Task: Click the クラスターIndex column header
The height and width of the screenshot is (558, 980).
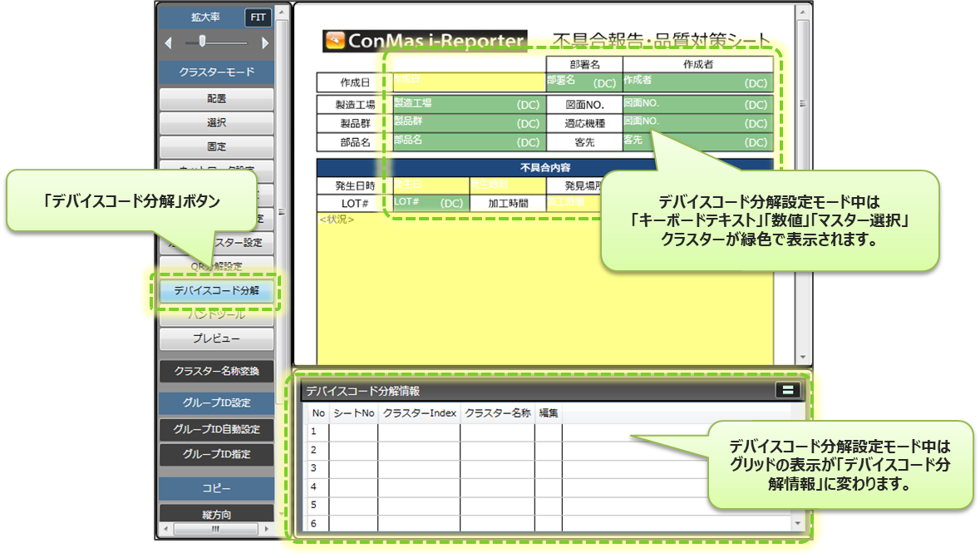Action: point(420,413)
